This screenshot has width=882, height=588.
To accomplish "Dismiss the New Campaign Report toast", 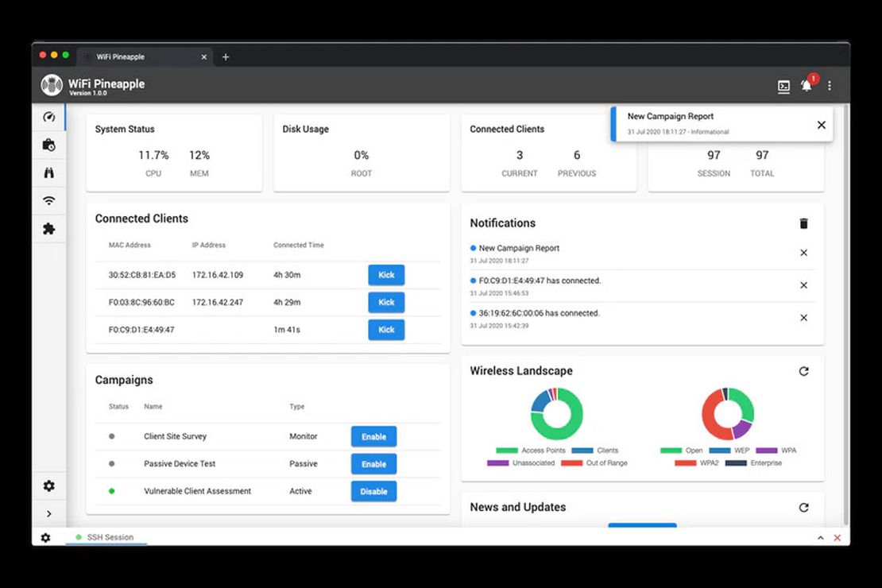I will 821,125.
